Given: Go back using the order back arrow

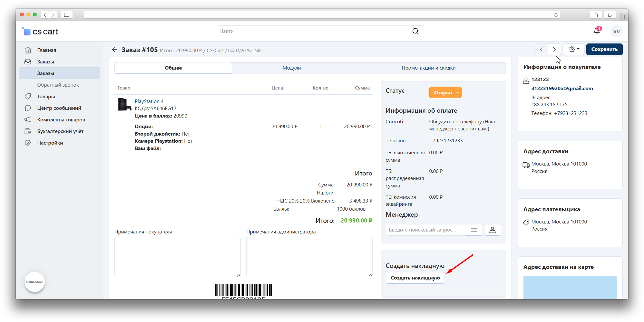Looking at the screenshot, I should coord(114,50).
